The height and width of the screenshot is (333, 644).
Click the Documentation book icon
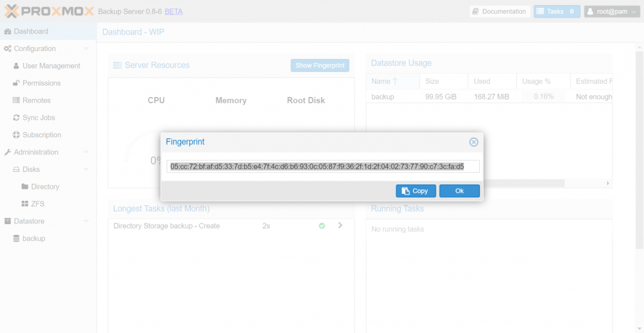tap(475, 11)
